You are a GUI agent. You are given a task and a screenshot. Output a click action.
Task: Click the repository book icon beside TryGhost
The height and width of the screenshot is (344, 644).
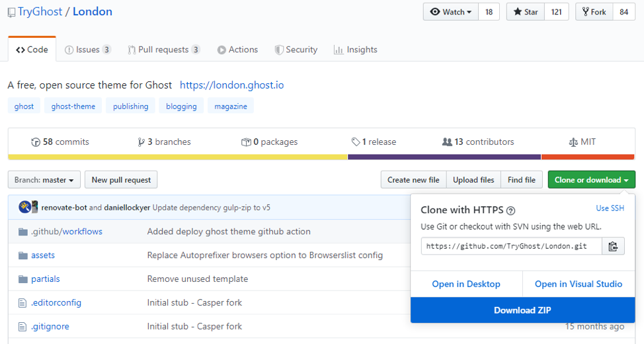pos(11,13)
